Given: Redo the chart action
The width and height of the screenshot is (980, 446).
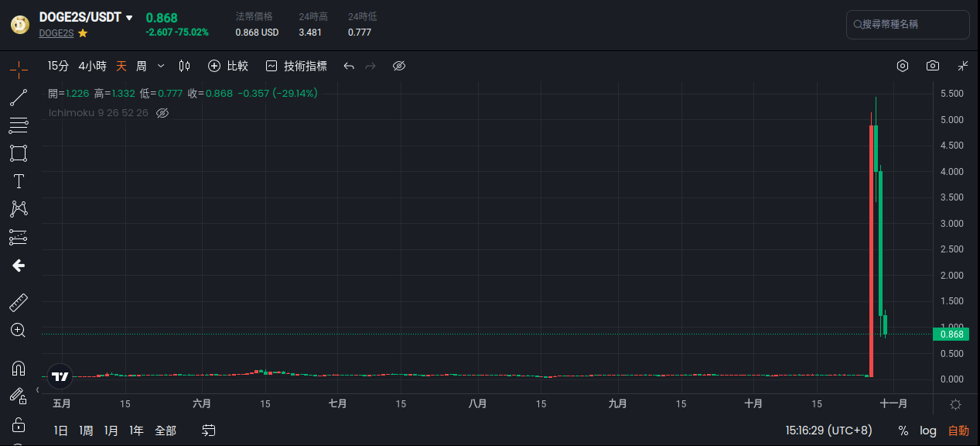Looking at the screenshot, I should coord(370,67).
